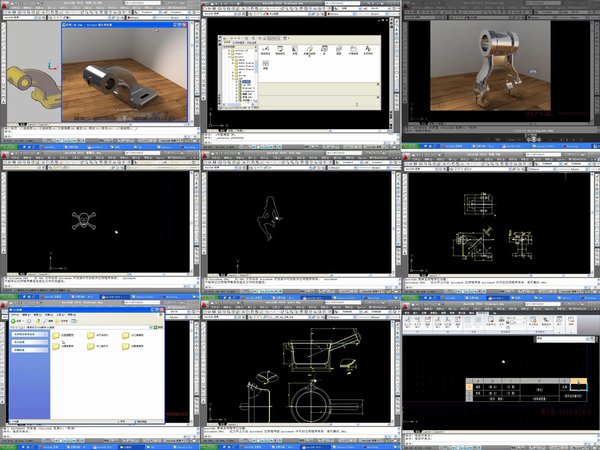
Task: Click InfoCenter search box in table window
Action: [543, 304]
